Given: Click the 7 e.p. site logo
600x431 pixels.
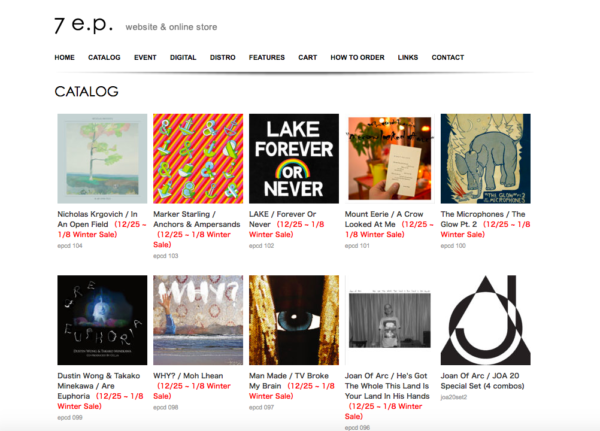Looking at the screenshot, I should tap(84, 25).
